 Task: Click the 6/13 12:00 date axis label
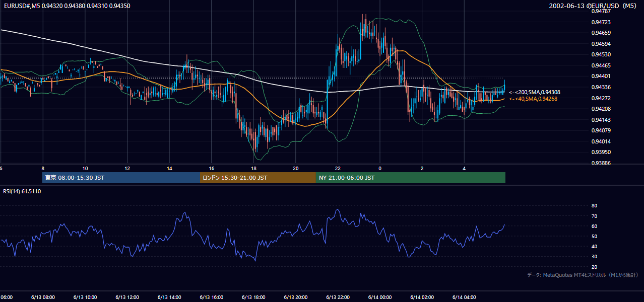pyautogui.click(x=127, y=297)
